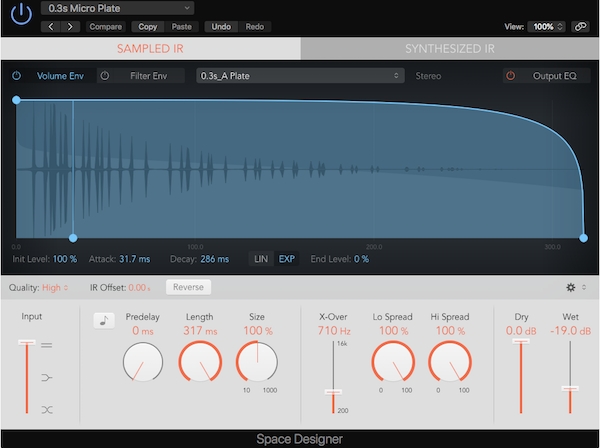Click the Compare button
Screen dimensions: 600x448
[x=106, y=26]
